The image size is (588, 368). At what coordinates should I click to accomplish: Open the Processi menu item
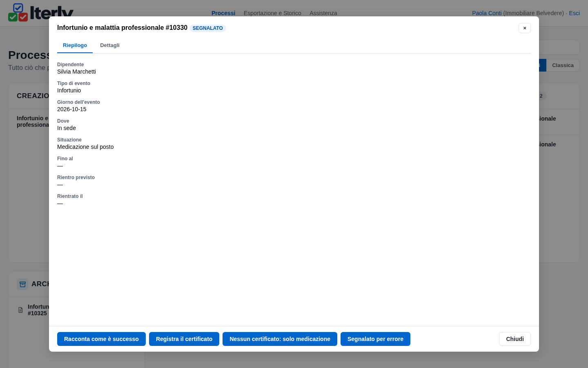click(223, 13)
